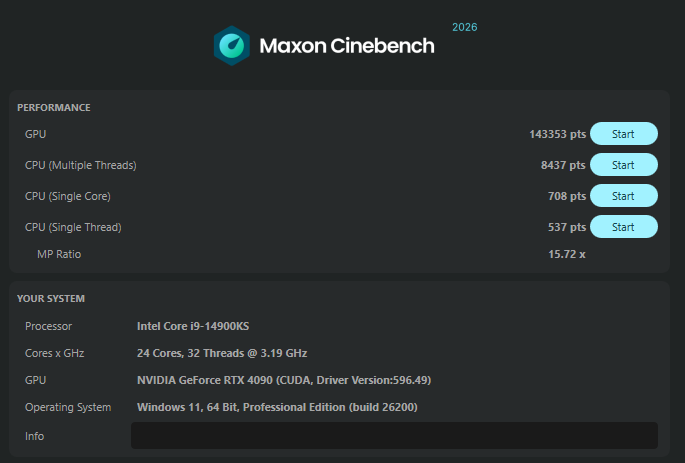
Task: Select the 708 pts score
Action: coord(567,196)
